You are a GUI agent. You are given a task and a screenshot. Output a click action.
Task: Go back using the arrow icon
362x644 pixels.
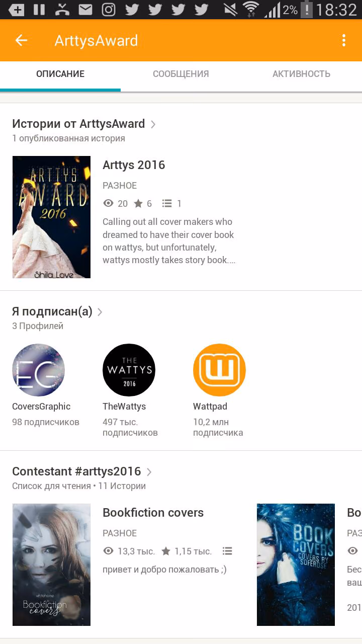21,41
